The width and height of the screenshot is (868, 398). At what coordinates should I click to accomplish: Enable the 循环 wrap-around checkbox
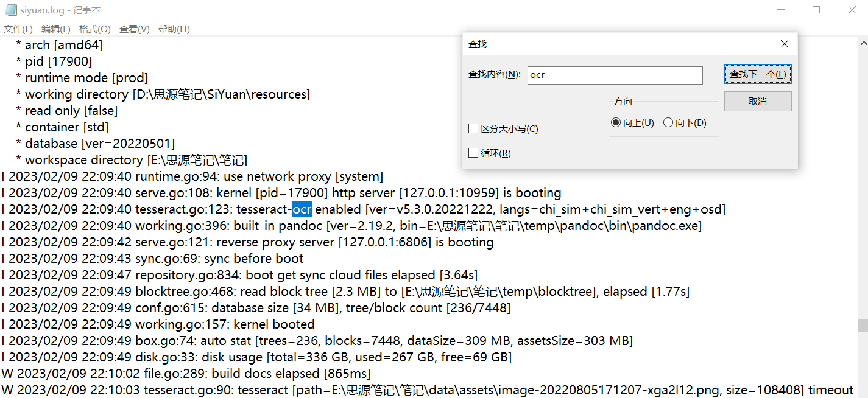[473, 153]
